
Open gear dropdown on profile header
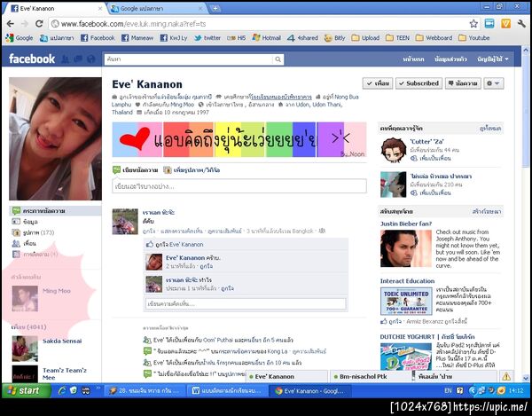493,83
